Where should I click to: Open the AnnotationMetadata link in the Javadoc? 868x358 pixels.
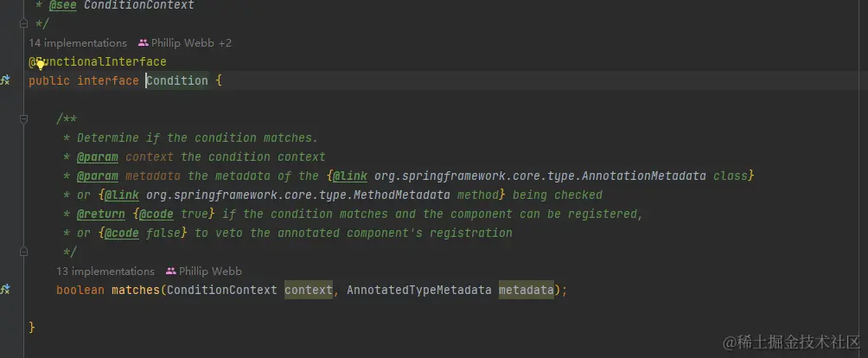[x=539, y=176]
